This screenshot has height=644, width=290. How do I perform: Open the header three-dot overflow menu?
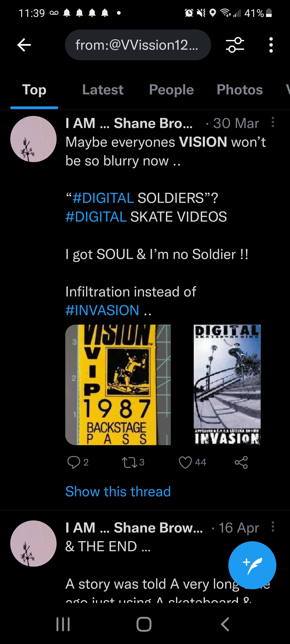click(x=271, y=45)
